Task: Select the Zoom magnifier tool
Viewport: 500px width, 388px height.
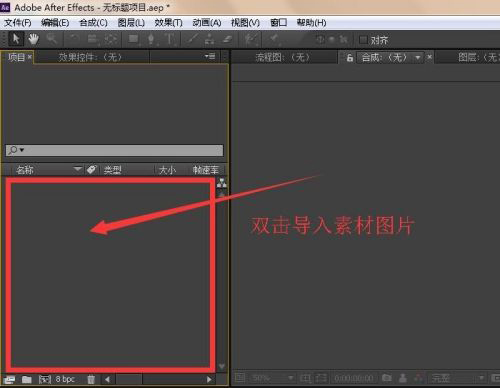Action: [x=51, y=39]
